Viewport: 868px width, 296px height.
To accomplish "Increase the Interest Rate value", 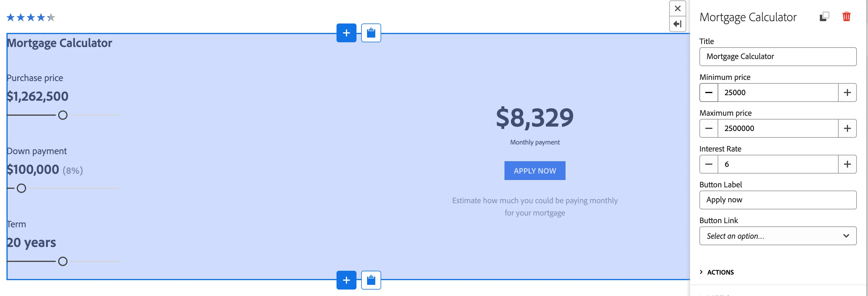I will 847,164.
